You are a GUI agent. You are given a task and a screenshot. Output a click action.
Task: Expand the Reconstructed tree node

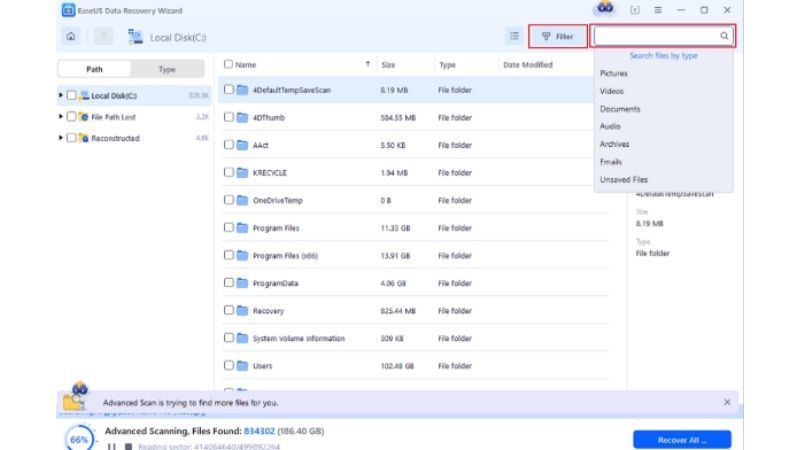coord(61,138)
